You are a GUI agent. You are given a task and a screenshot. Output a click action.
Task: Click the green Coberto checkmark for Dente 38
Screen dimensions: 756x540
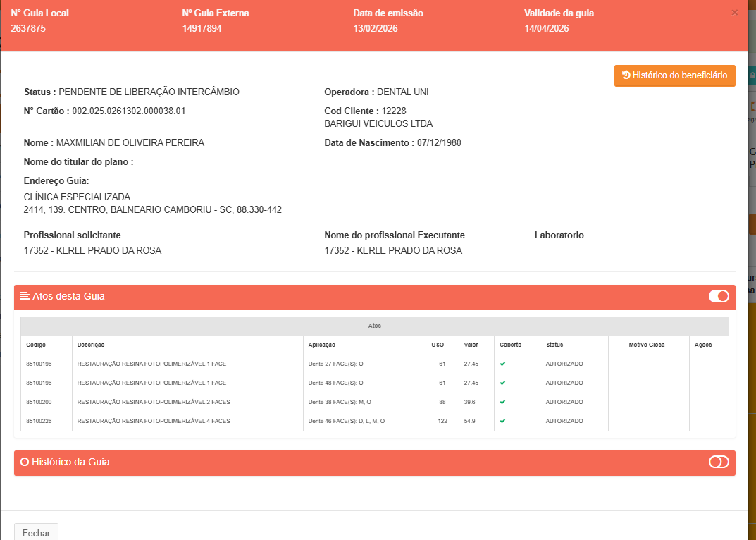click(502, 402)
